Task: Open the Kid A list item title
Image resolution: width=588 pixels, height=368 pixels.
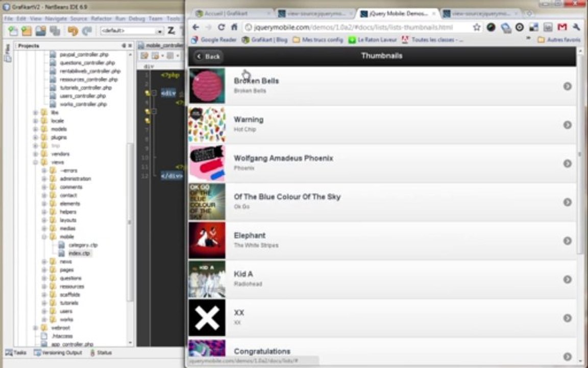Action: pyautogui.click(x=243, y=274)
